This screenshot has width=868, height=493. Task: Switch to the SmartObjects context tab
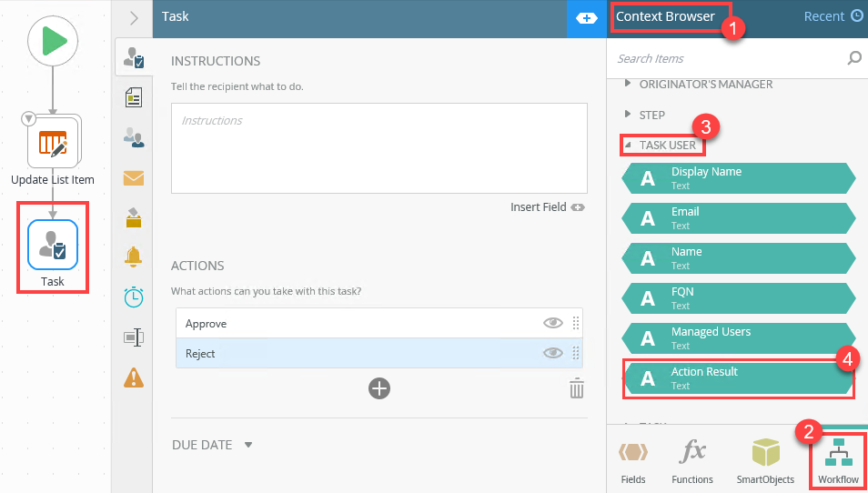tap(765, 460)
